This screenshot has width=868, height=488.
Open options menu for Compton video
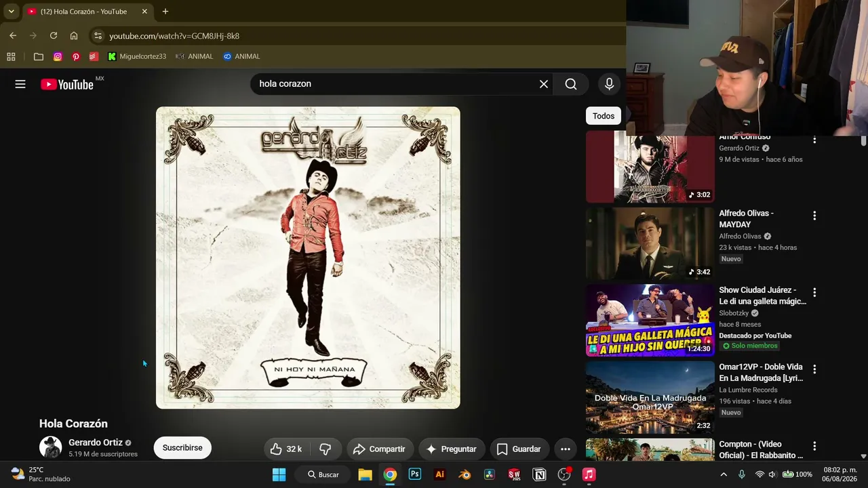[x=814, y=446]
